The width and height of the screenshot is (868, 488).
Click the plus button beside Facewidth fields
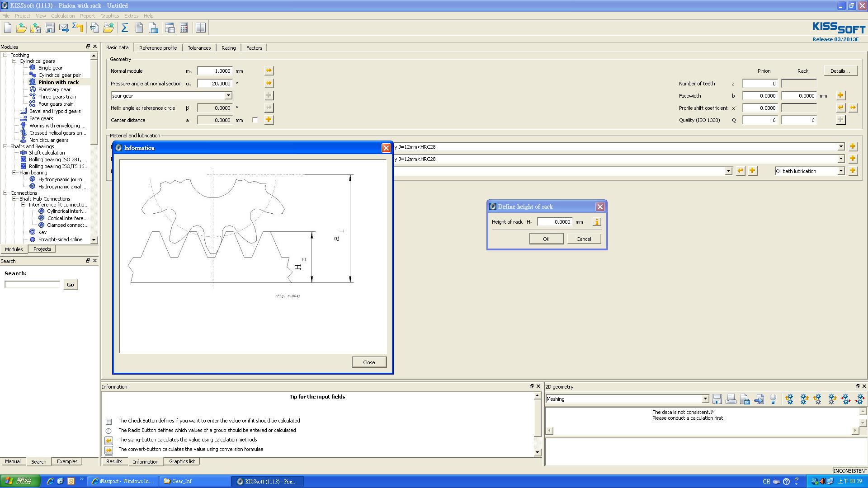[x=840, y=95]
